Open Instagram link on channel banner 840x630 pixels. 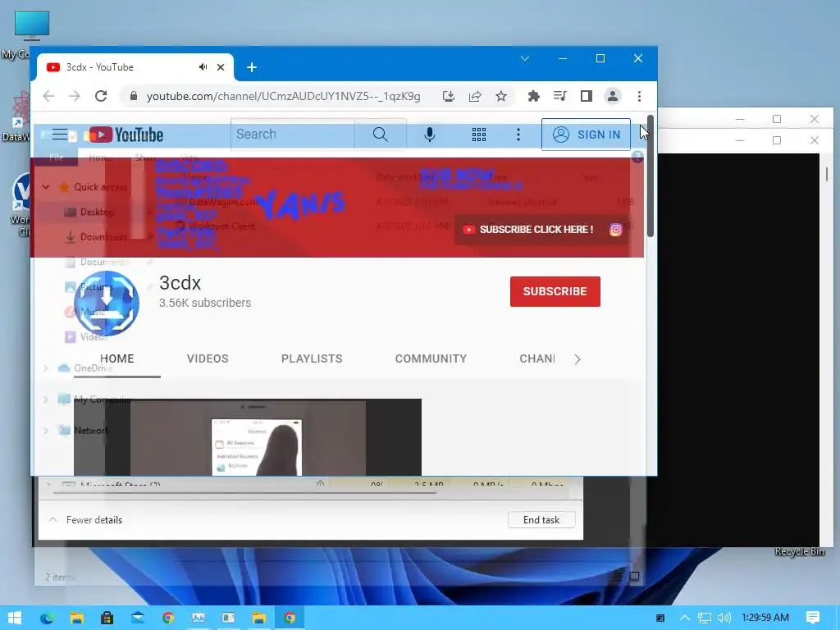(x=616, y=230)
